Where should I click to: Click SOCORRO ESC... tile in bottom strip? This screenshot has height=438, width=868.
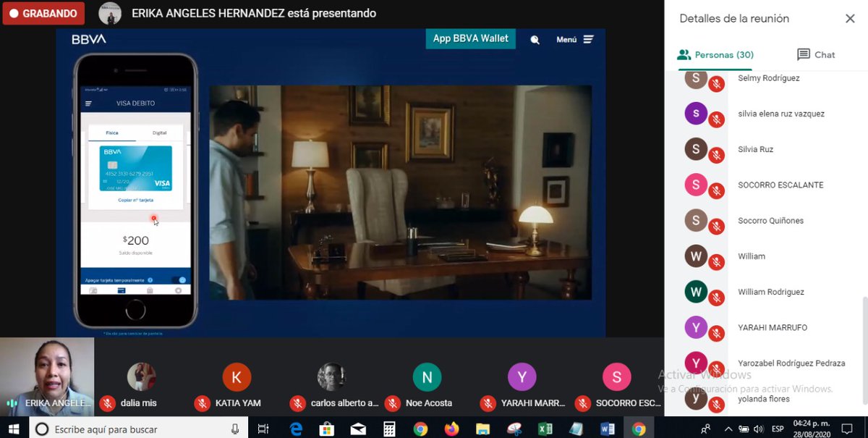[616, 377]
